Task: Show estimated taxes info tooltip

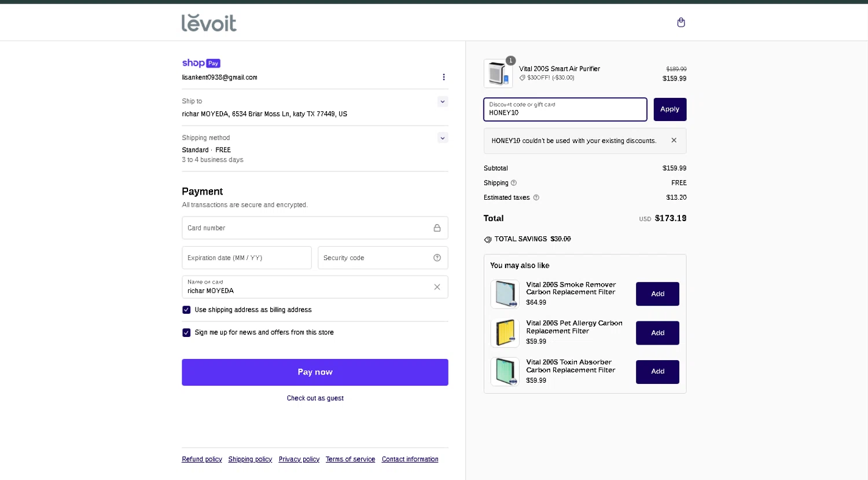Action: tap(536, 197)
